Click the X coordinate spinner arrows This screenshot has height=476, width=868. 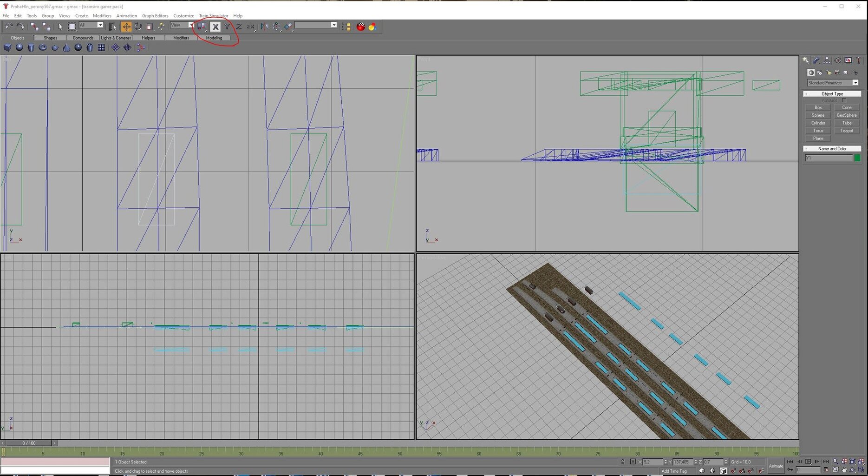(666, 462)
